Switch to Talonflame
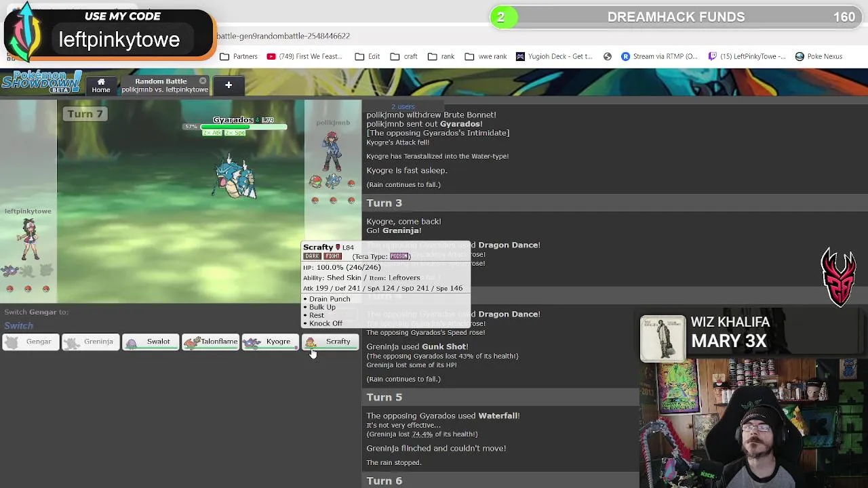 pyautogui.click(x=210, y=342)
